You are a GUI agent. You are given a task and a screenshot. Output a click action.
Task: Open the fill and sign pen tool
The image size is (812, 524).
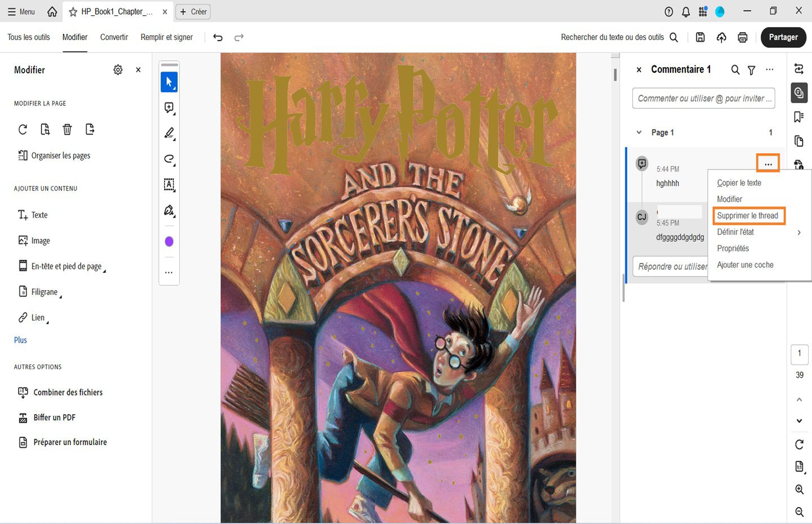tap(169, 210)
